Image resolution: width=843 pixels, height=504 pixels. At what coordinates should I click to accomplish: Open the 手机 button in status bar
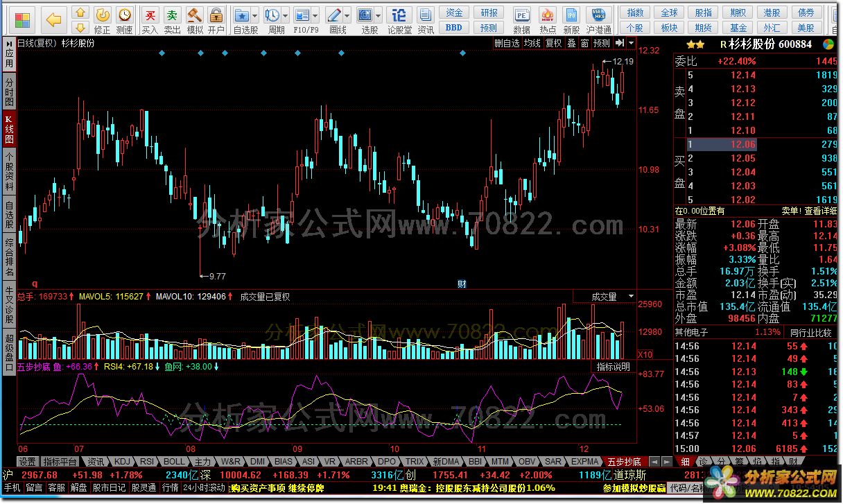tap(11, 487)
